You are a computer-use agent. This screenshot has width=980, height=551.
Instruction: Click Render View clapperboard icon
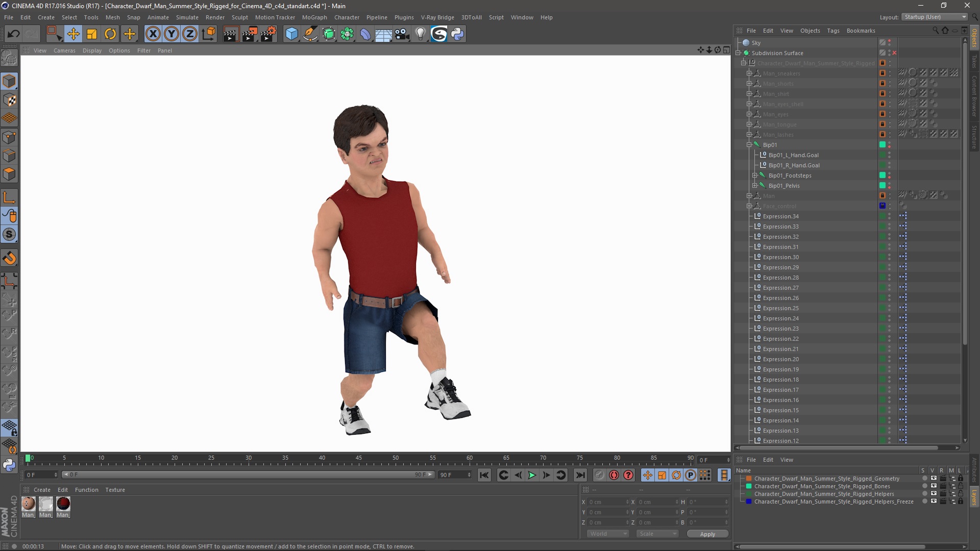click(231, 34)
